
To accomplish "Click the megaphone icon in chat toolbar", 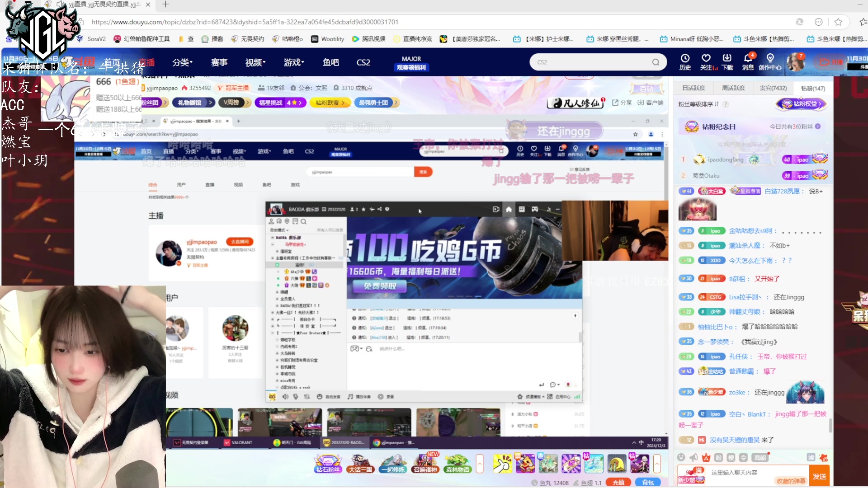I will click(x=693, y=458).
